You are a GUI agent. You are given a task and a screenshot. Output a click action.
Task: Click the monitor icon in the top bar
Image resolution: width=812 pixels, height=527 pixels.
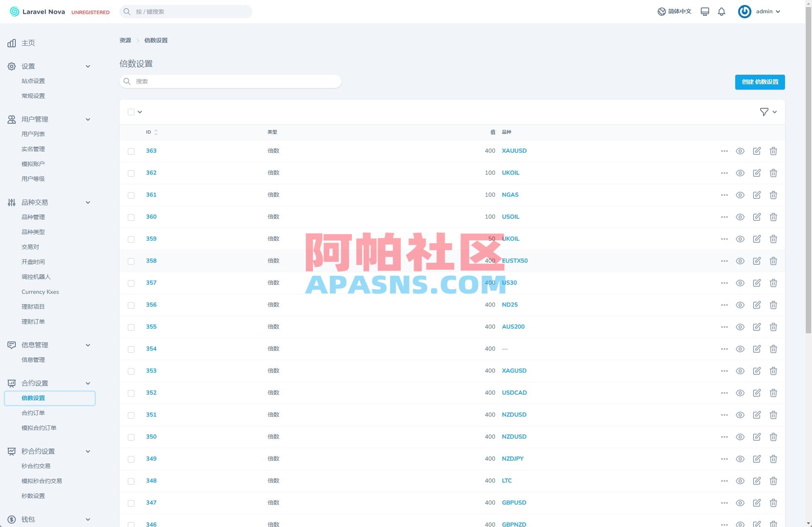pyautogui.click(x=705, y=11)
